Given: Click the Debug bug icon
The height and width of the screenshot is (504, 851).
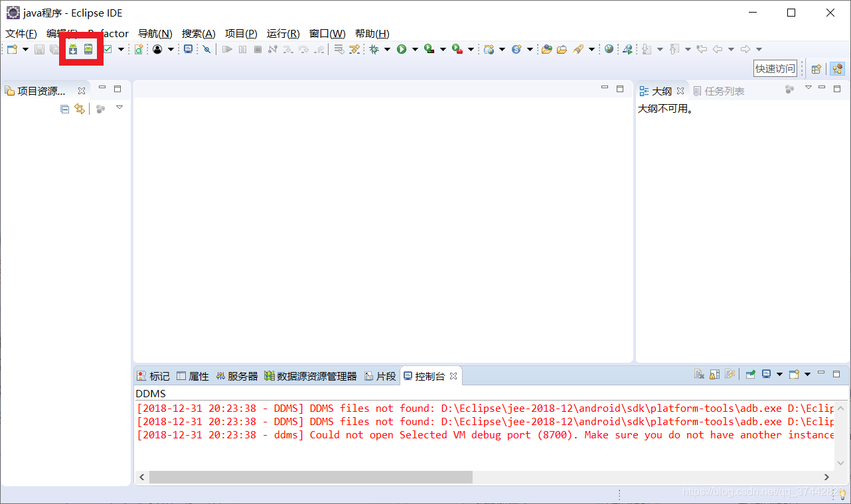Looking at the screenshot, I should click(x=374, y=49).
